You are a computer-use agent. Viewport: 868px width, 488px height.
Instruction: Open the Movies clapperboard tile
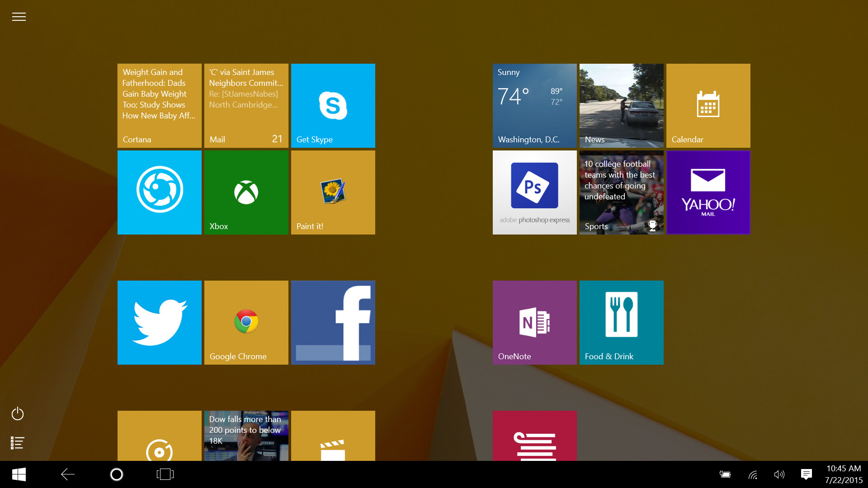click(333, 436)
